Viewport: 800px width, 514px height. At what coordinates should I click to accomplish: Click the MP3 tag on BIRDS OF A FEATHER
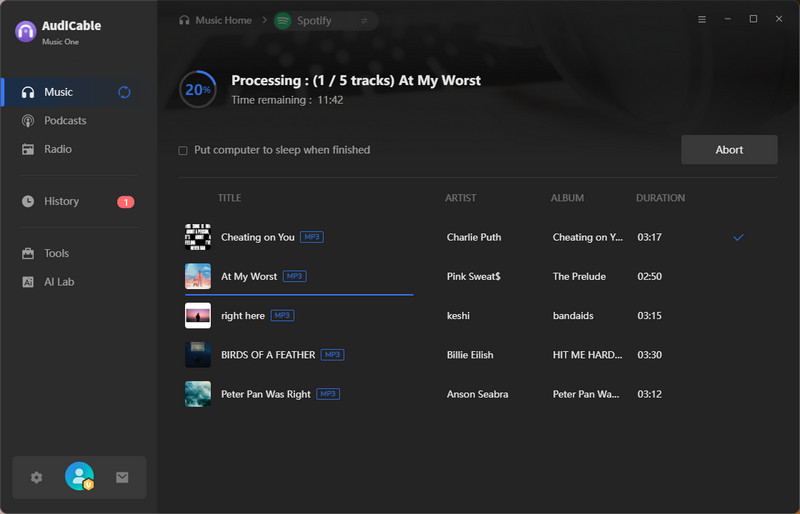(x=333, y=355)
